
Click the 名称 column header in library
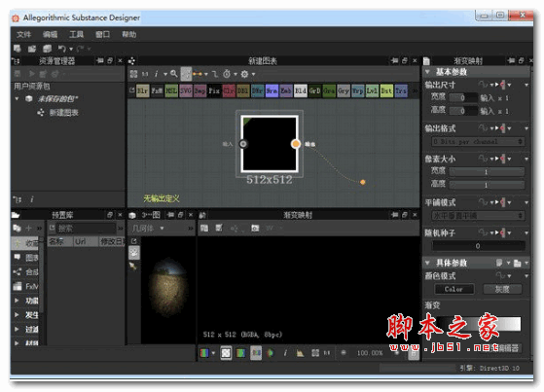click(60, 241)
